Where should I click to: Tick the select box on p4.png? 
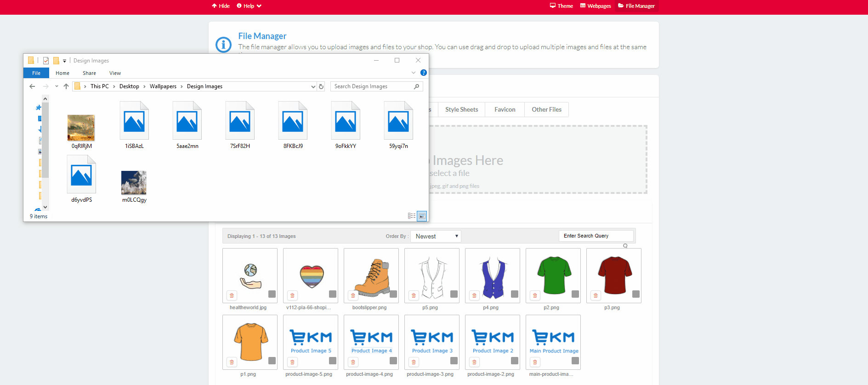(x=515, y=294)
